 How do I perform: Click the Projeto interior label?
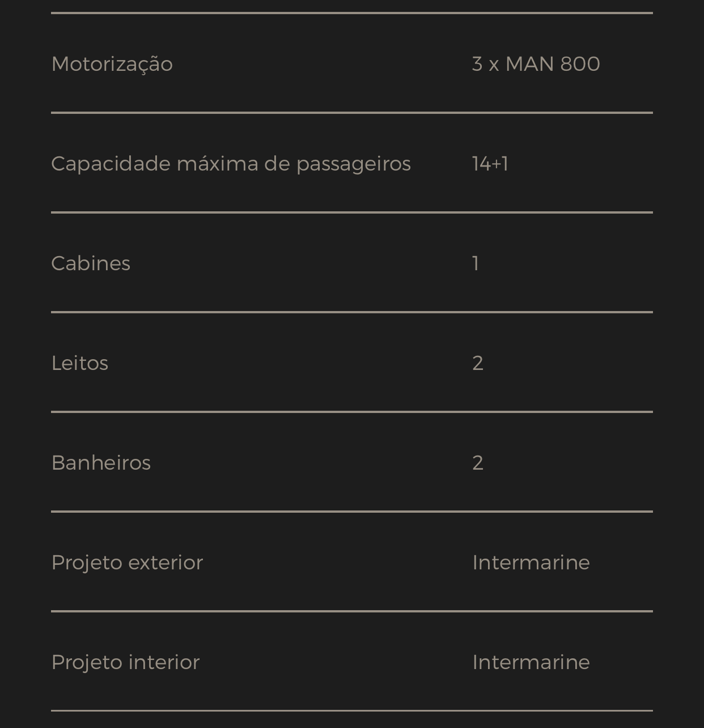pos(125,662)
